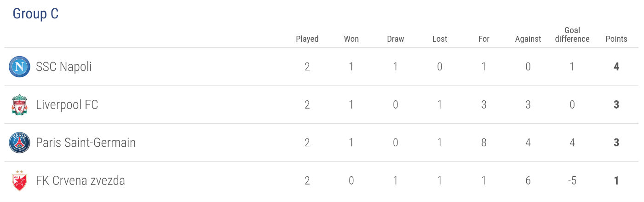Click the Lost column header
The image size is (644, 202).
[x=440, y=39]
